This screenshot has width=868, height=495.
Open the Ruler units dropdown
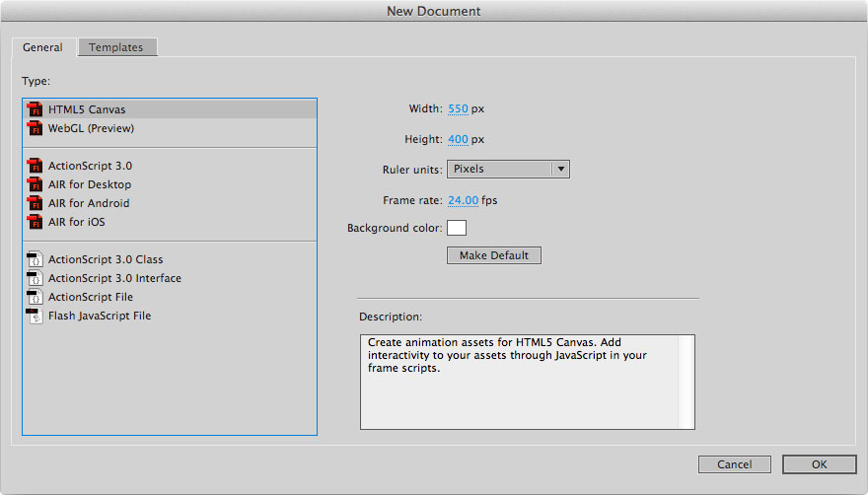508,169
